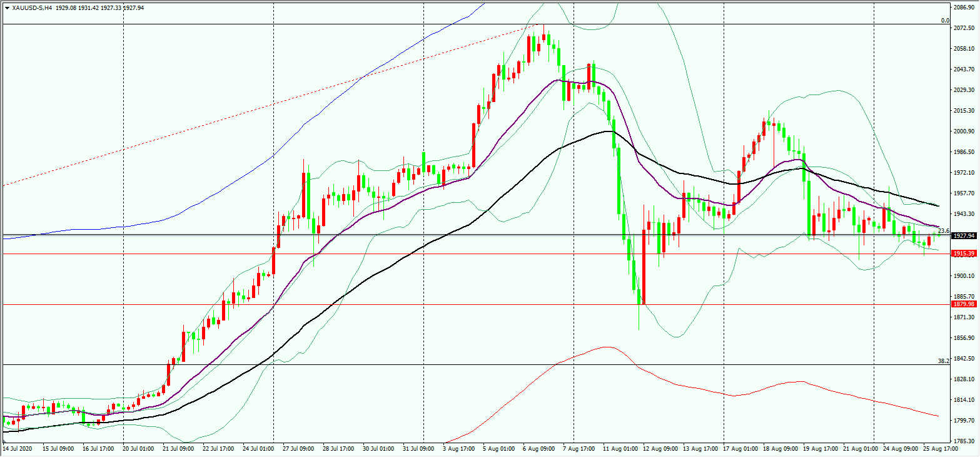Click the XAUUSD-S,H4 symbol title

(x=31, y=8)
